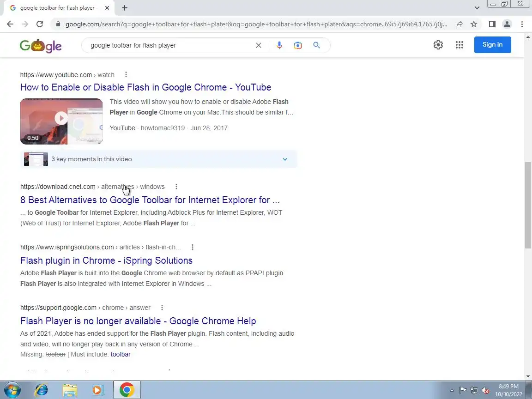This screenshot has width=532, height=399.
Task: View site info via the lock icon
Action: [58, 24]
